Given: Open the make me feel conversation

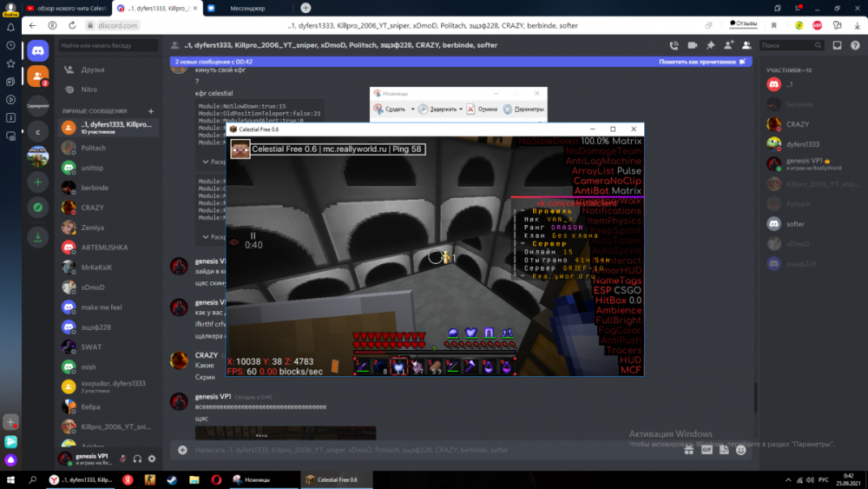Looking at the screenshot, I should (108, 307).
